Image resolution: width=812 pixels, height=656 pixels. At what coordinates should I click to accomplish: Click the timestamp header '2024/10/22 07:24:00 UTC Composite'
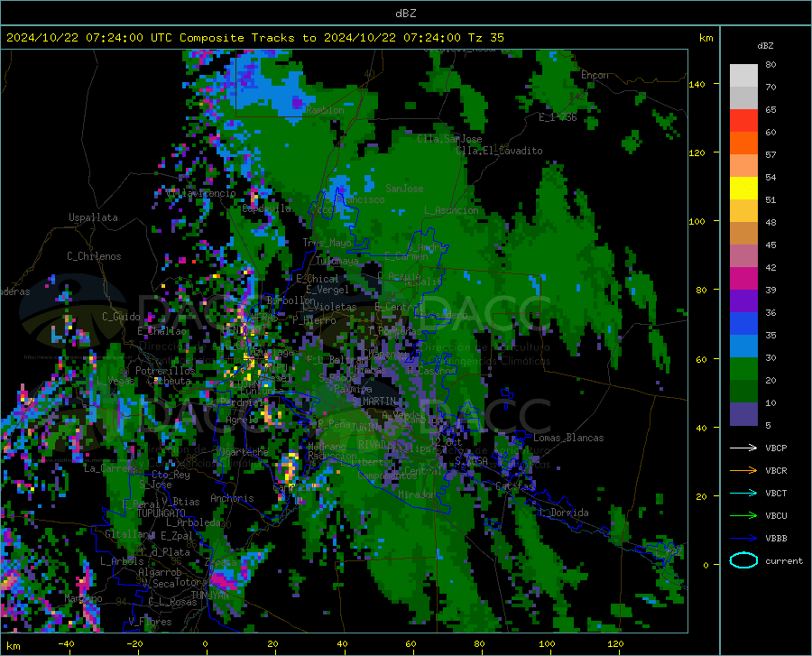[x=125, y=38]
